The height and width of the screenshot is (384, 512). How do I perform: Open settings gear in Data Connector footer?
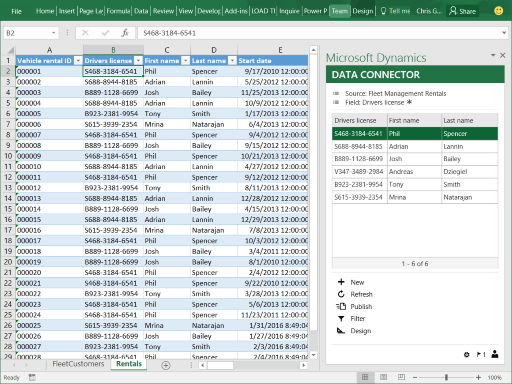[467, 355]
